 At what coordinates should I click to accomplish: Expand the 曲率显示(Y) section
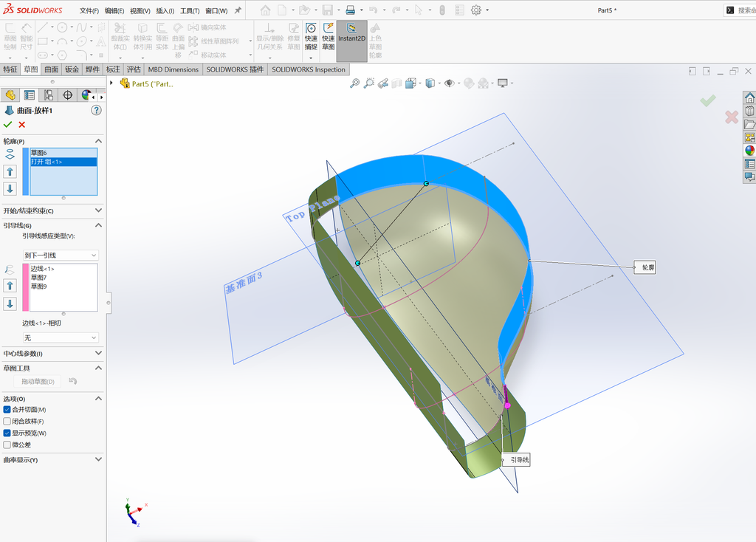click(x=98, y=459)
